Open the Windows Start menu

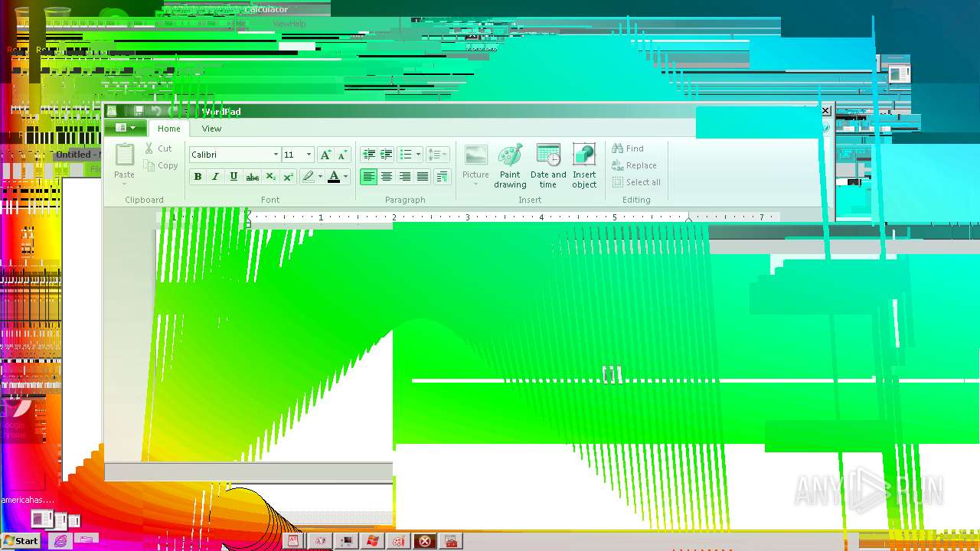pyautogui.click(x=21, y=541)
